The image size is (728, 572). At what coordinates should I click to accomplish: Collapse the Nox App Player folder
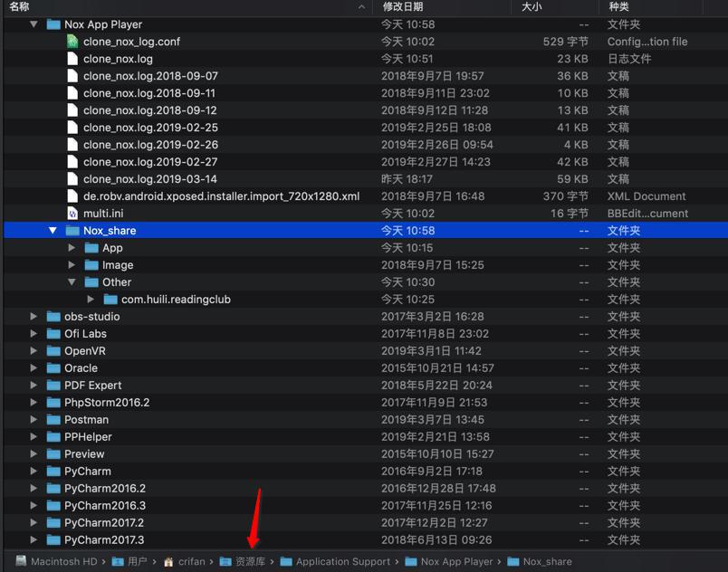(34, 24)
